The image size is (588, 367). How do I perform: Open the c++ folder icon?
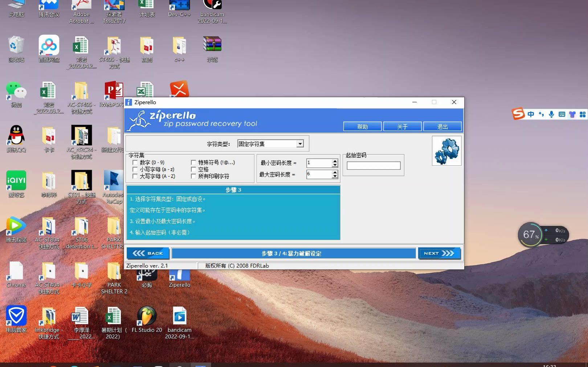(x=179, y=50)
